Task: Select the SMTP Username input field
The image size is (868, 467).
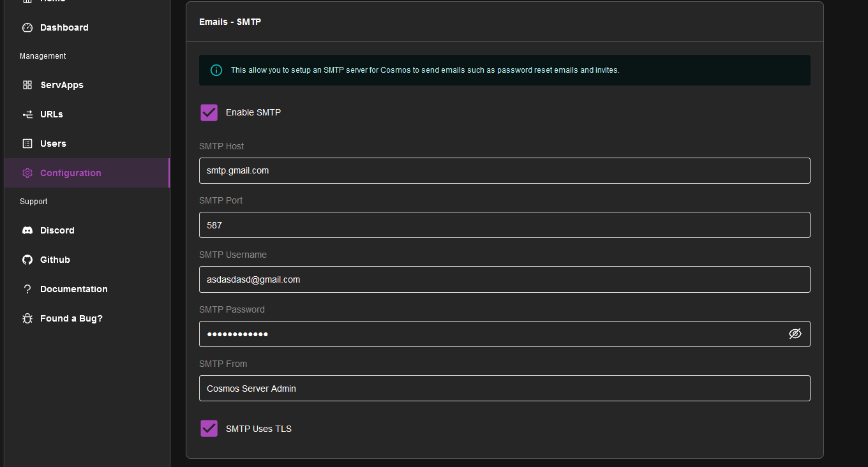Action: tap(504, 279)
